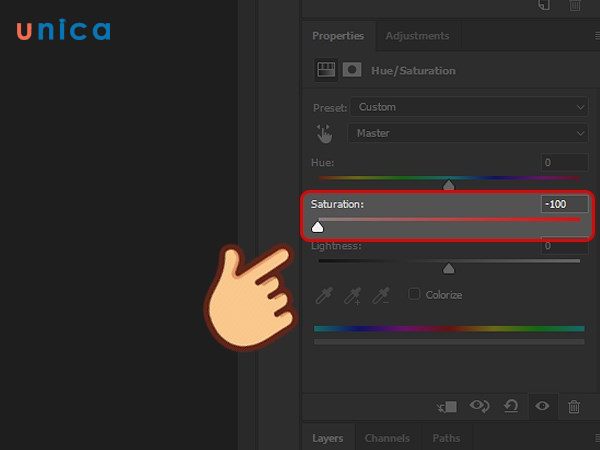Screen dimensions: 600x450
Task: Click the trash icon above the Properties panel
Action: (575, 5)
